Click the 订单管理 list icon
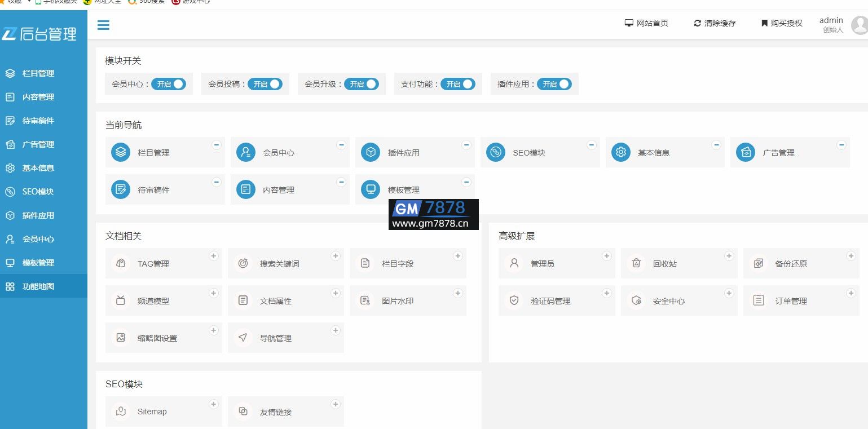This screenshot has height=429, width=868. point(759,300)
